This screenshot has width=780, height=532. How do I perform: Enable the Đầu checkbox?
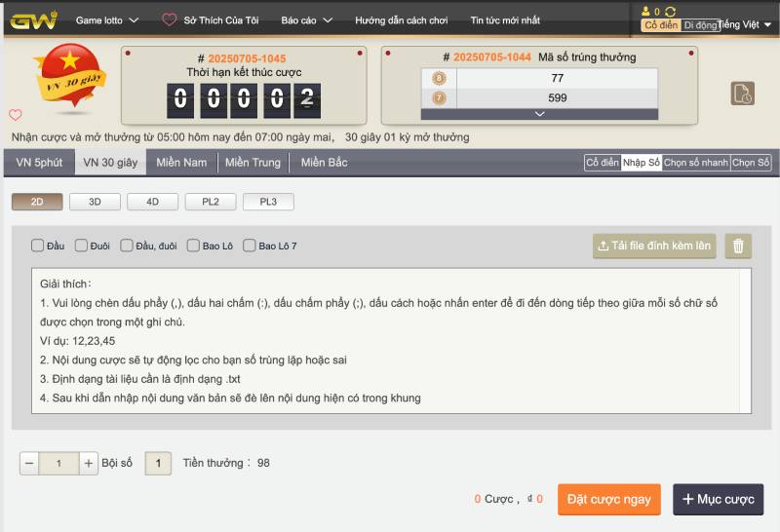[37, 247]
